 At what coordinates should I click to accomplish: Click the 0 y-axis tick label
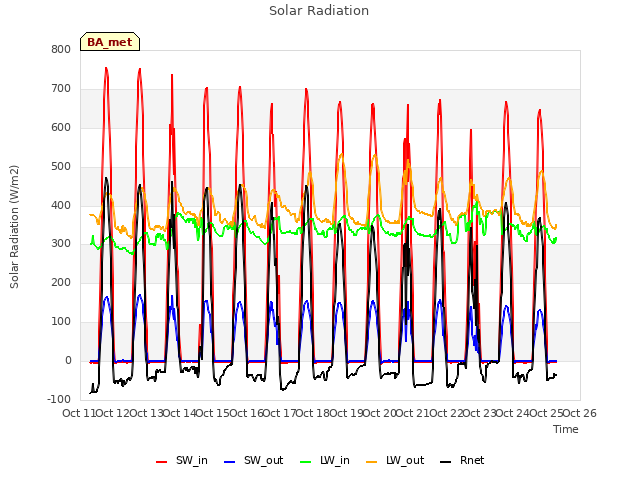click(x=68, y=360)
